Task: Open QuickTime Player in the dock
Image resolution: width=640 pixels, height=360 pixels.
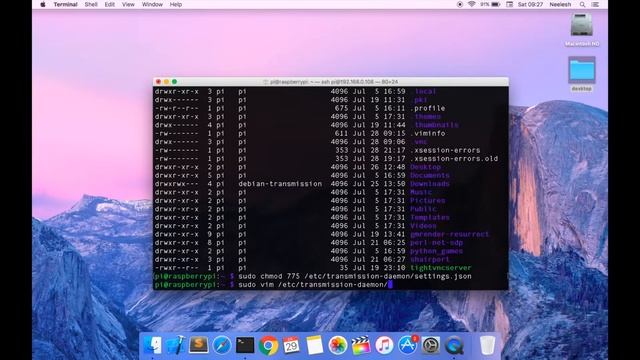Action: pyautogui.click(x=454, y=345)
